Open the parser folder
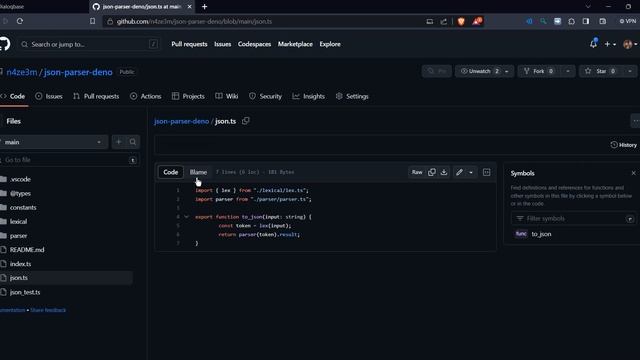Screen dimensions: 640x360 18,236
